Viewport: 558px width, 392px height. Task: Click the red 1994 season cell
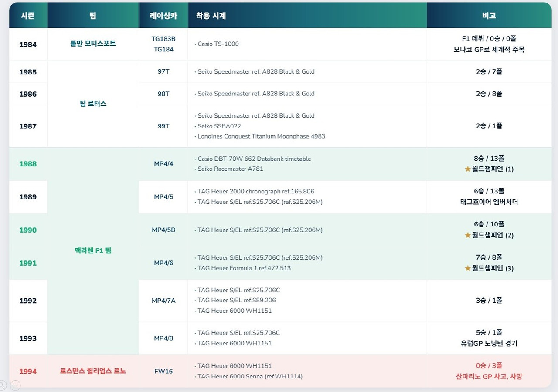(x=28, y=372)
